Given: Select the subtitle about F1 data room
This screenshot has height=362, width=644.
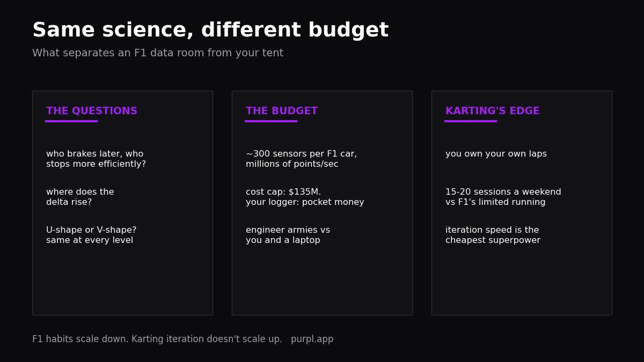Looking at the screenshot, I should (x=158, y=54).
